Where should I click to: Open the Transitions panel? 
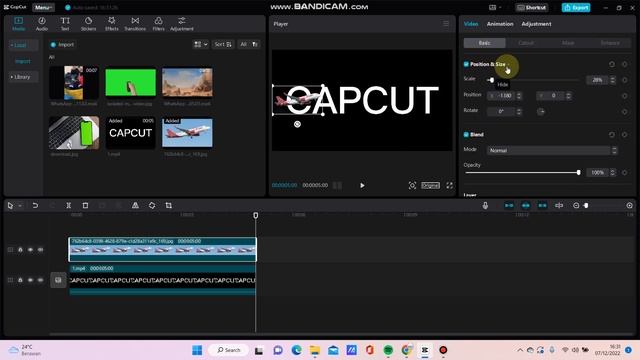click(135, 24)
